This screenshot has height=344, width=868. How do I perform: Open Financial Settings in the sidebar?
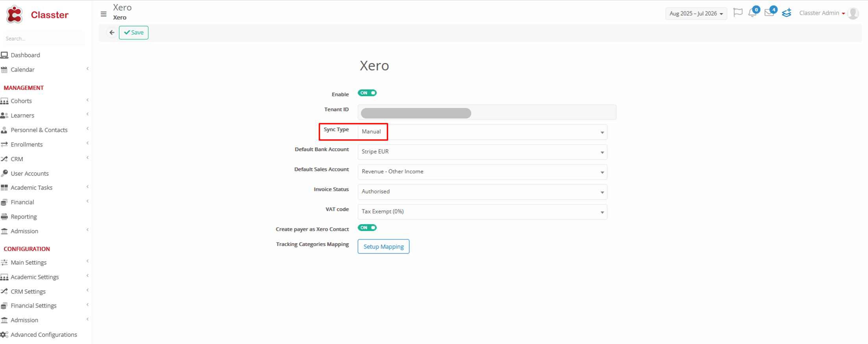point(33,306)
